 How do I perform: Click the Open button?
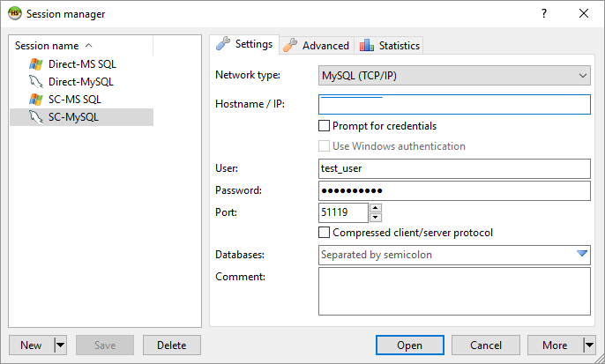(x=409, y=345)
